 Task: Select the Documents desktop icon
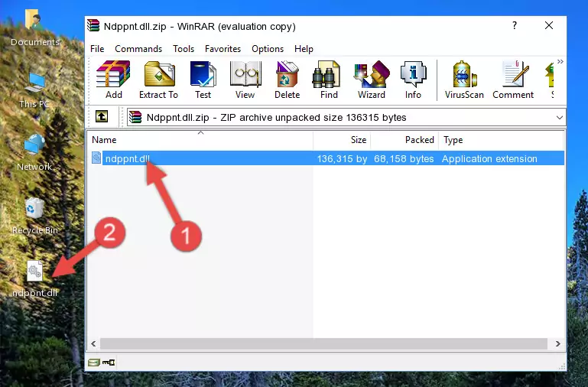click(34, 28)
